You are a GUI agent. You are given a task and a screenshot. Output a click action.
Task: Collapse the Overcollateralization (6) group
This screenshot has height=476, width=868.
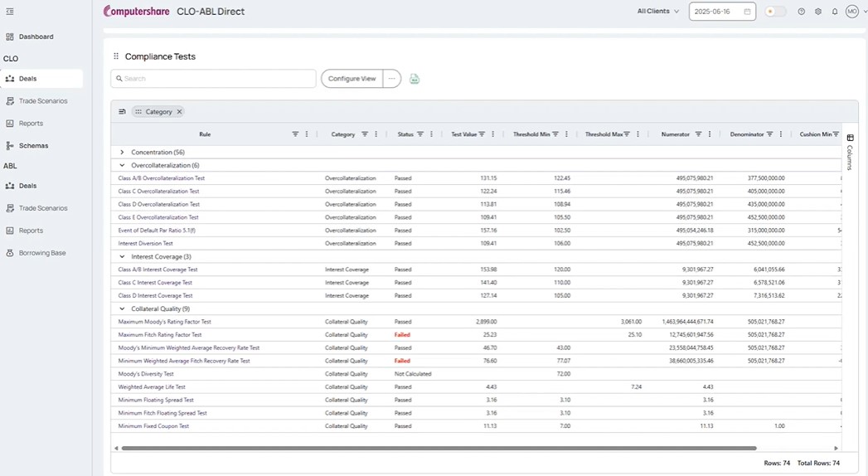click(x=122, y=165)
